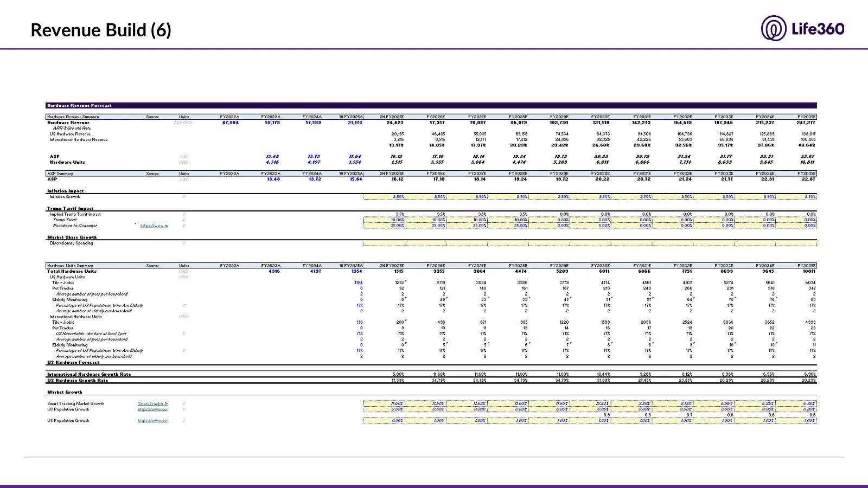Click the Hardware Units Summary header label
The image size is (868, 488).
point(71,266)
